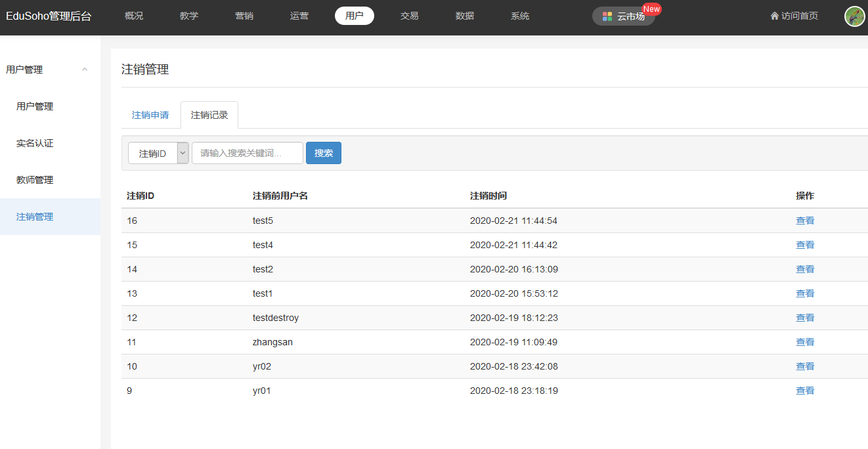Open 实名认证 in the sidebar

35,143
